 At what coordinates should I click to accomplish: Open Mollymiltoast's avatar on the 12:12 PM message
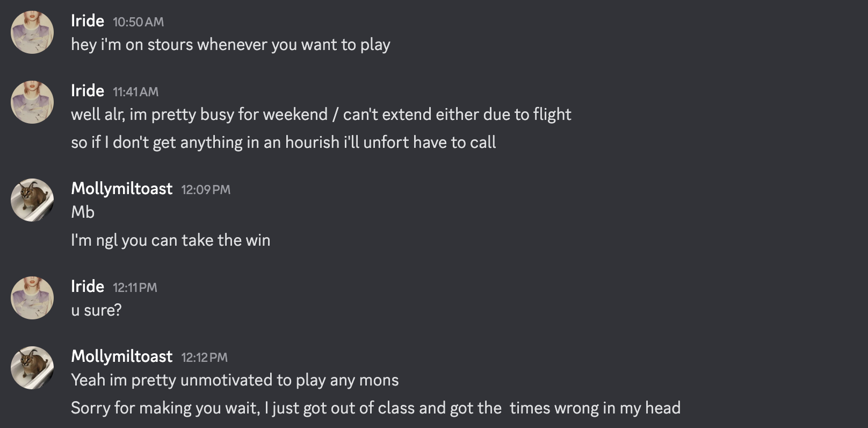coord(32,368)
